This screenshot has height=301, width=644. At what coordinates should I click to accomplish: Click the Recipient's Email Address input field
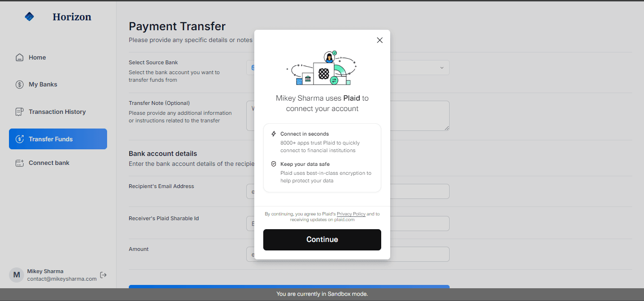(x=348, y=191)
